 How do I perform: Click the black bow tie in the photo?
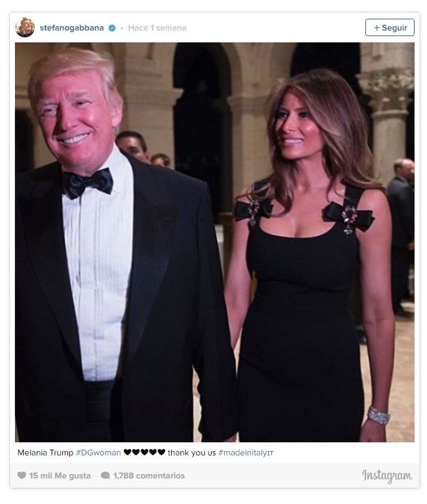tap(88, 183)
